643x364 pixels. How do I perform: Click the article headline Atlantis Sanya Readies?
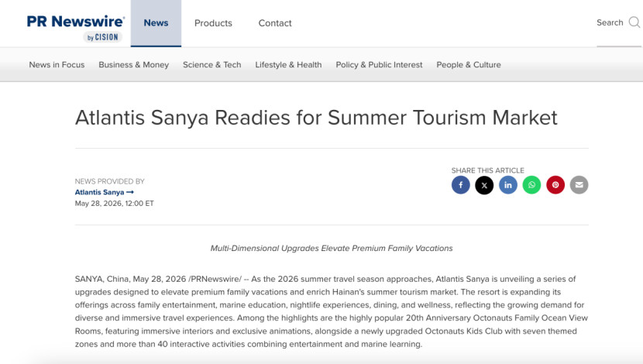pos(316,118)
